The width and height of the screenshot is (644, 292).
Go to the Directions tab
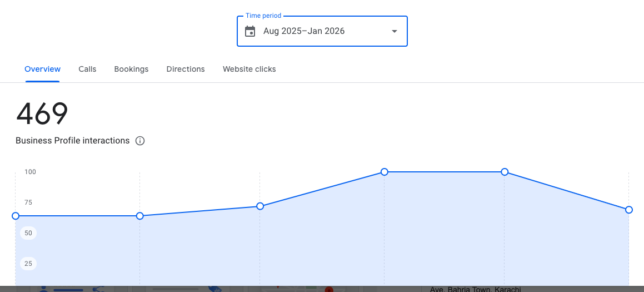[x=186, y=69]
